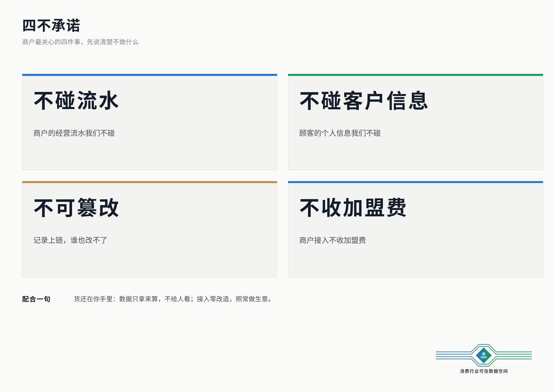Viewport: 554px width, 392px height.
Task: Click the diamond logo emblem at bottom right
Action: (484, 355)
